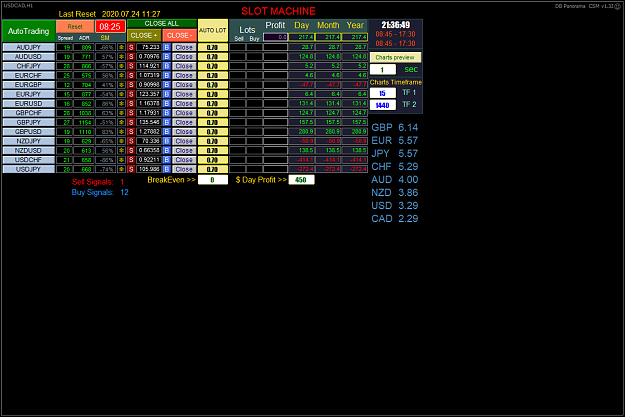This screenshot has height=417, width=625.
Task: Click the -414.1 Day value in USDCHF row
Action: [302, 159]
